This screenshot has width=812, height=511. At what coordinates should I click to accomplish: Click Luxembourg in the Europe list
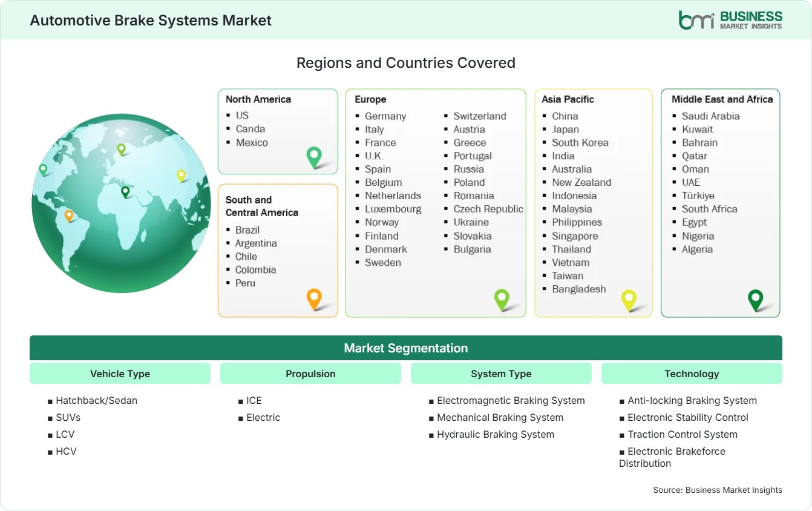[393, 209]
